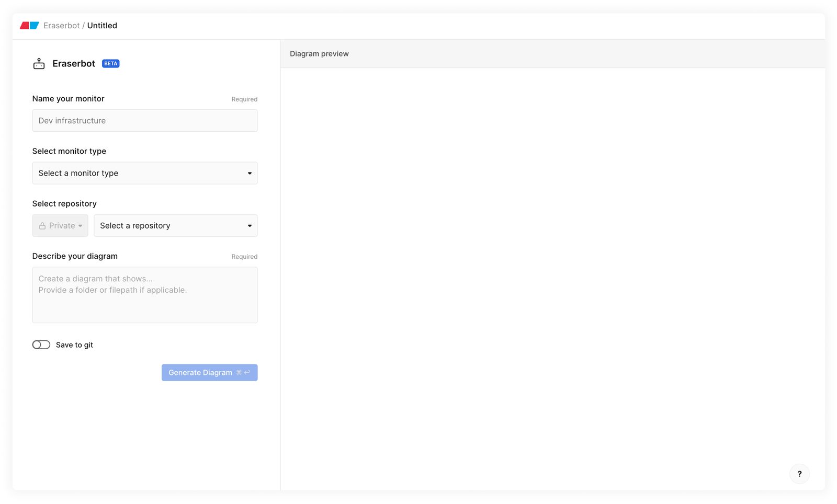Click the Select repository label
This screenshot has height=504, width=837.
[64, 204]
